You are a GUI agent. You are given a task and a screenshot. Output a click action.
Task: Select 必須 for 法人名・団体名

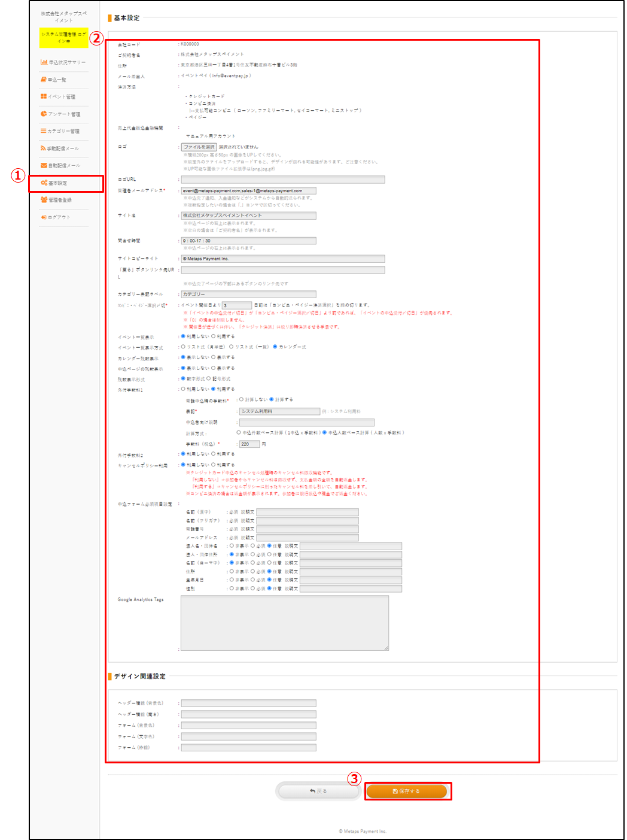(252, 546)
